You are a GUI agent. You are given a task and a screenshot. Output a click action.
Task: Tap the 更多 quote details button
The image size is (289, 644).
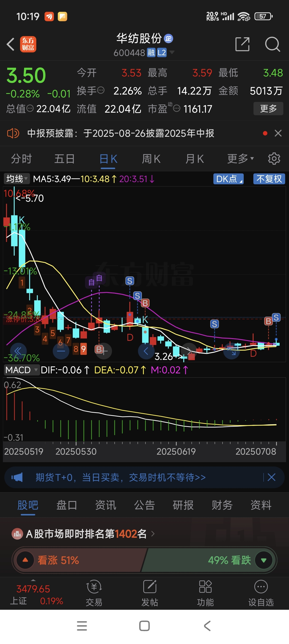268,109
